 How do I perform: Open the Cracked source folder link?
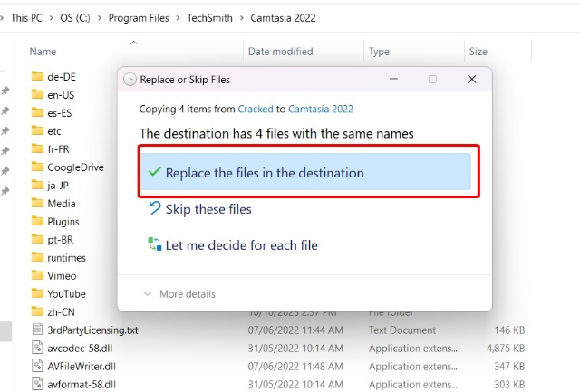(256, 109)
